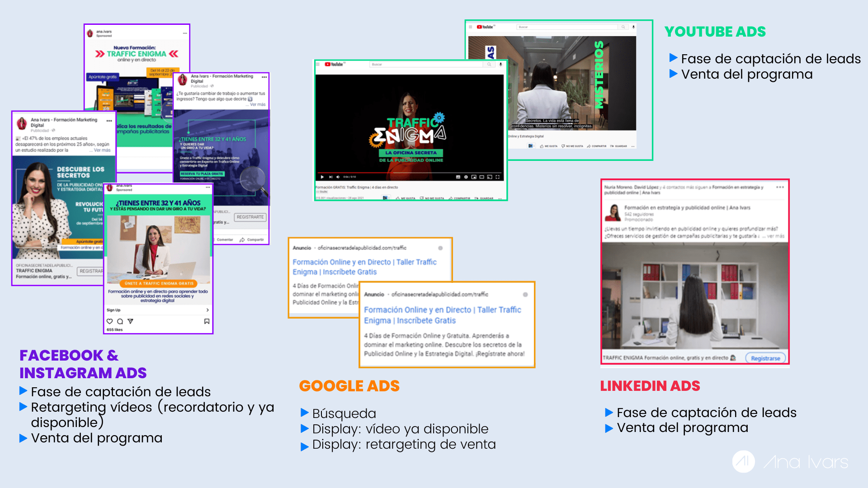
Task: Click microphone icon on the Misterios YouTube page
Action: pyautogui.click(x=633, y=27)
